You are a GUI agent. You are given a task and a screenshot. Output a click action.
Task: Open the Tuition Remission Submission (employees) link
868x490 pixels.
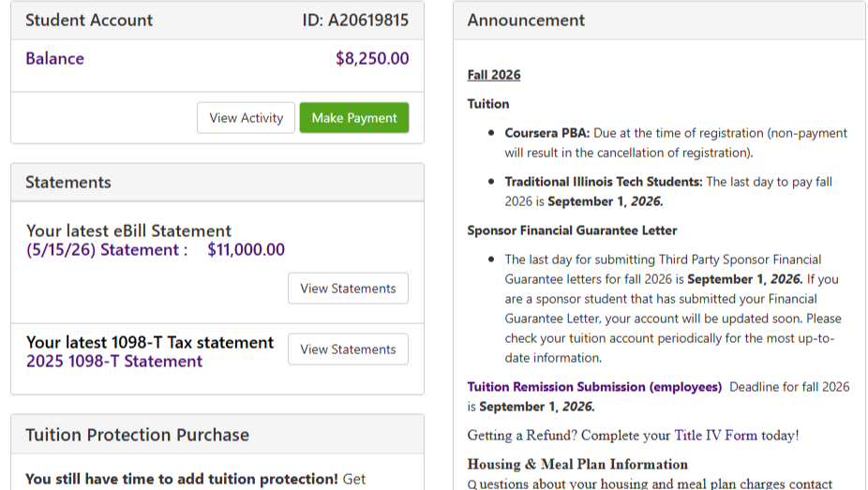tap(594, 387)
